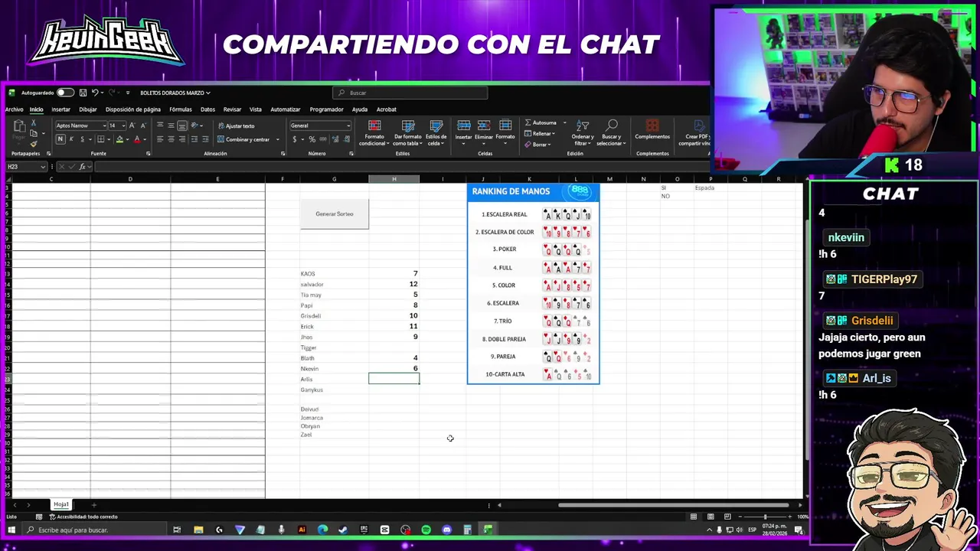
Task: Click the zoom slider in status bar
Action: (x=764, y=517)
